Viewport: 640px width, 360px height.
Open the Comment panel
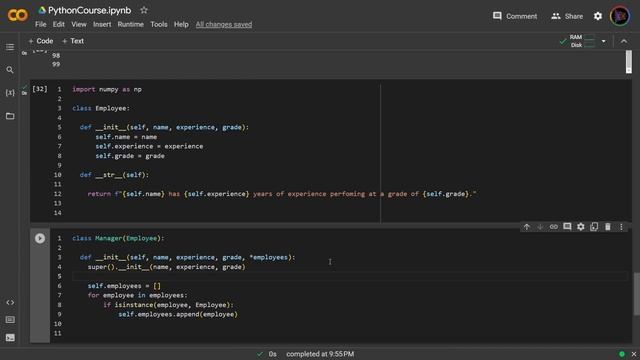515,16
